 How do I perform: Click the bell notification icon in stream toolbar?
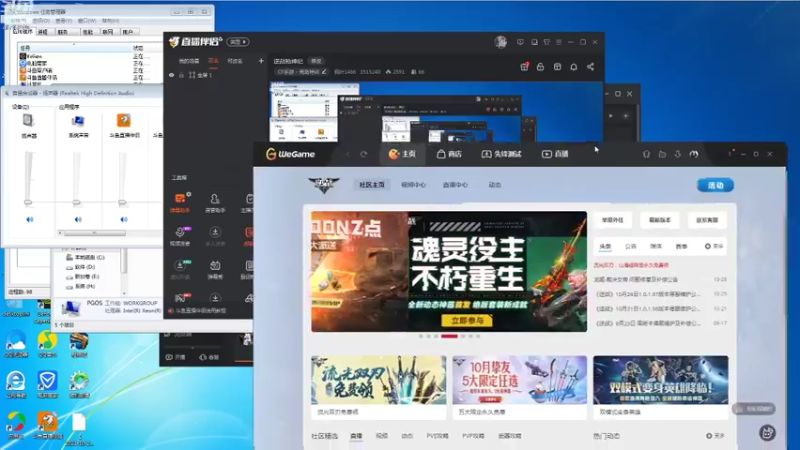click(x=573, y=67)
